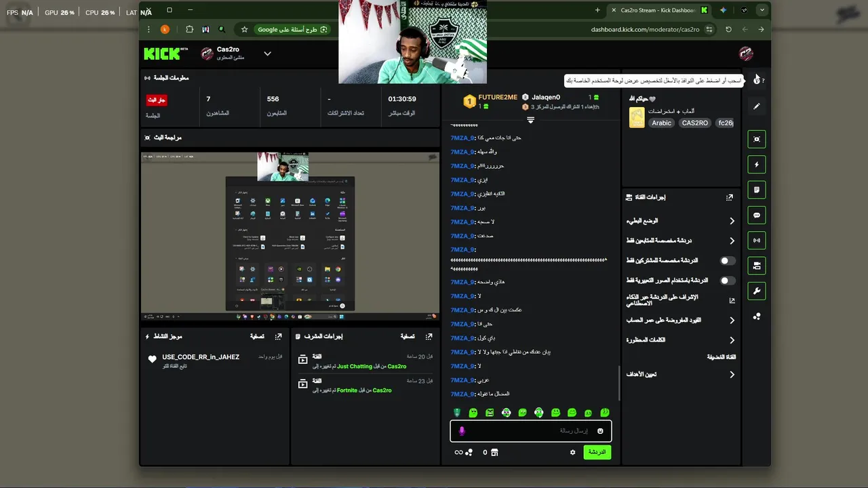This screenshot has height=488, width=868.
Task: Click the bubbles icon beside the infinity symbol
Action: [469, 452]
